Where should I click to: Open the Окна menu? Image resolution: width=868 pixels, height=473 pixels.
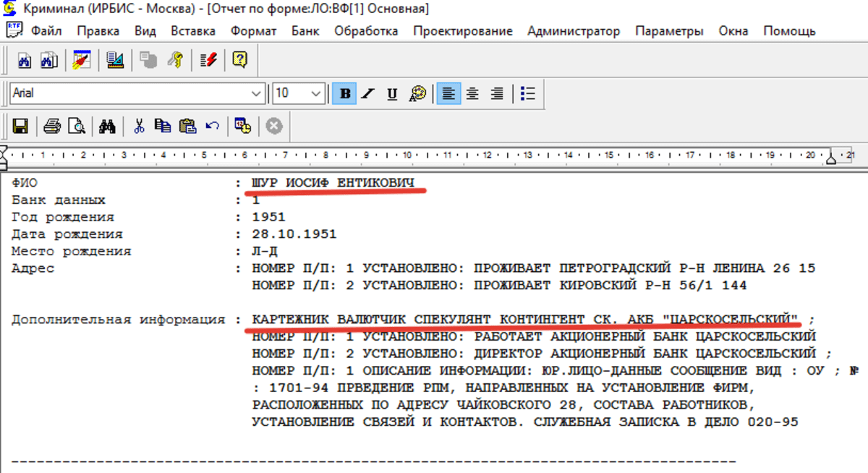coord(733,31)
